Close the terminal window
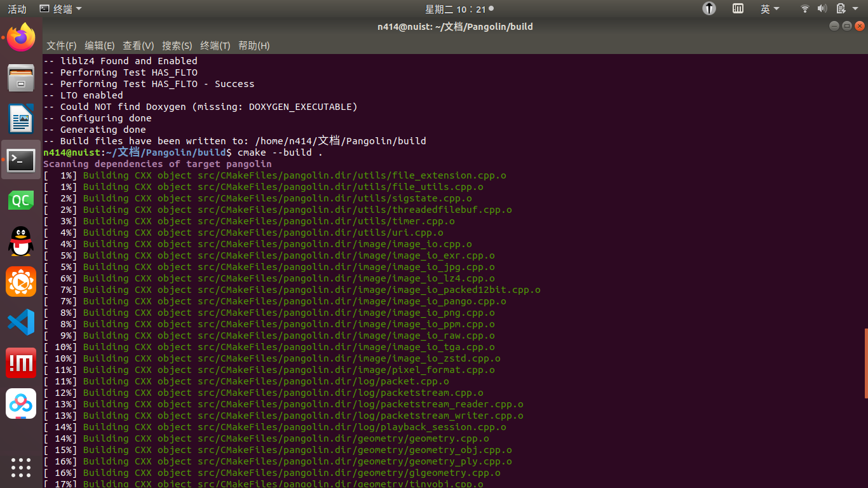Screen dimensions: 868x488 [x=860, y=26]
